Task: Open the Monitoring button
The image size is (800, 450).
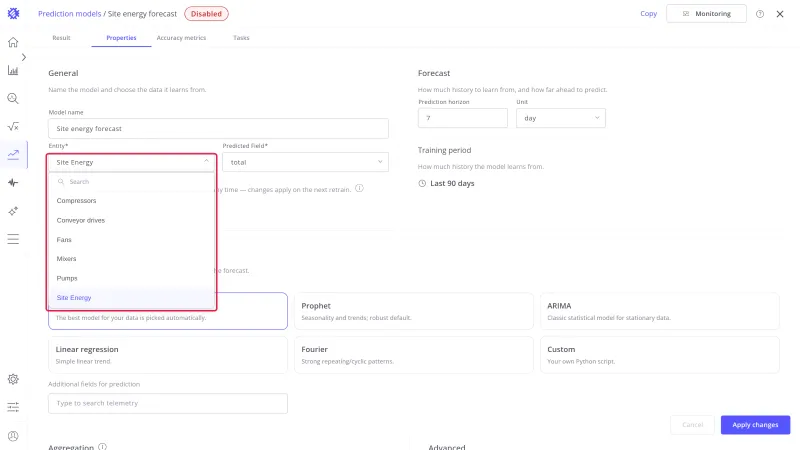Action: click(x=706, y=14)
